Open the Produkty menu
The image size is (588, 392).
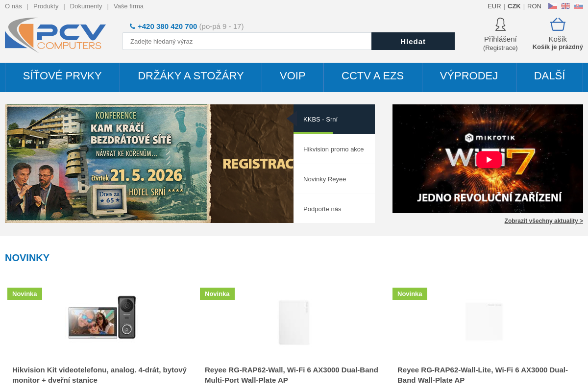click(x=46, y=6)
